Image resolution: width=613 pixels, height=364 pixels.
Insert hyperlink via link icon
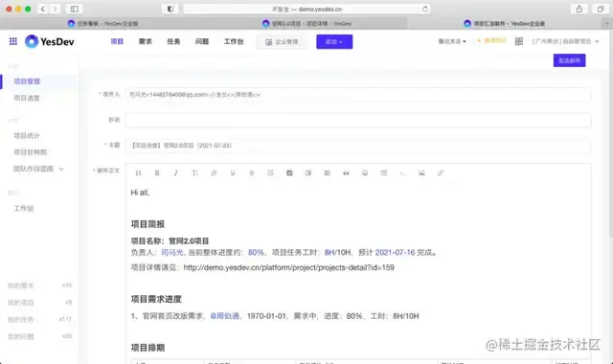(441, 172)
